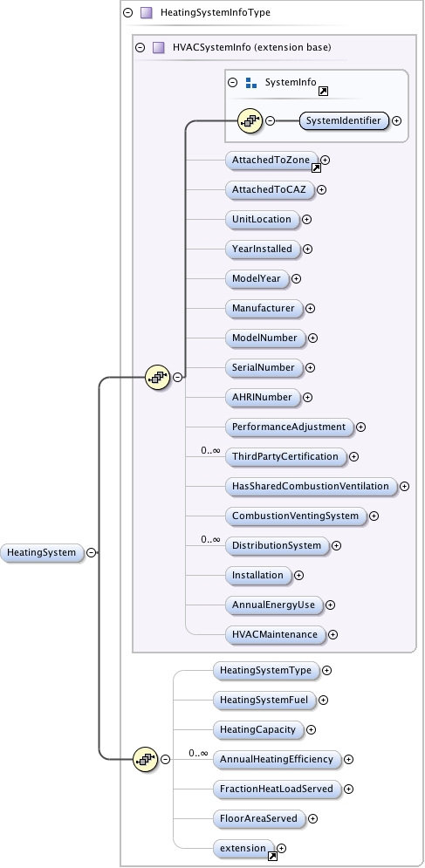The image size is (425, 868).
Task: Follow the SystemInfo reference arrow icon
Action: coord(323,92)
